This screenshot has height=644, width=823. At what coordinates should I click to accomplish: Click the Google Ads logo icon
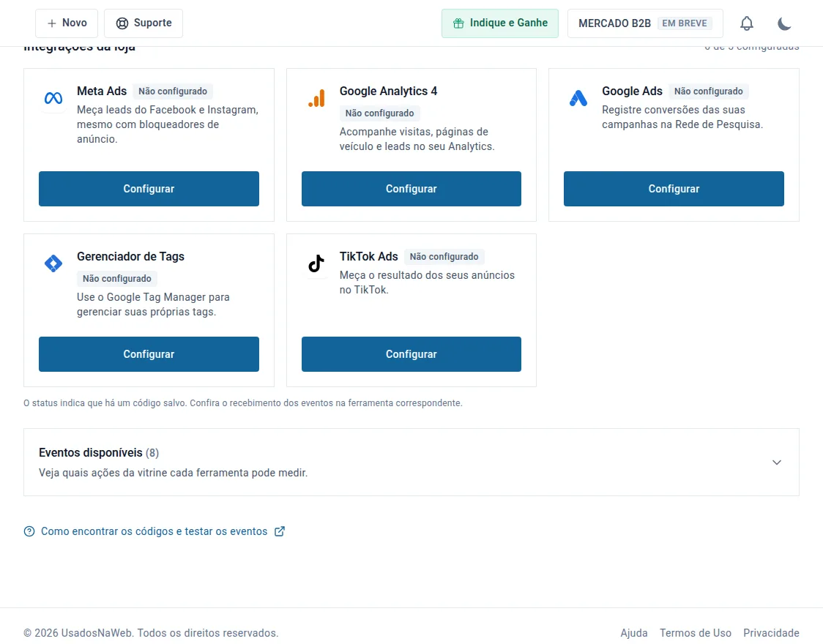click(x=578, y=98)
